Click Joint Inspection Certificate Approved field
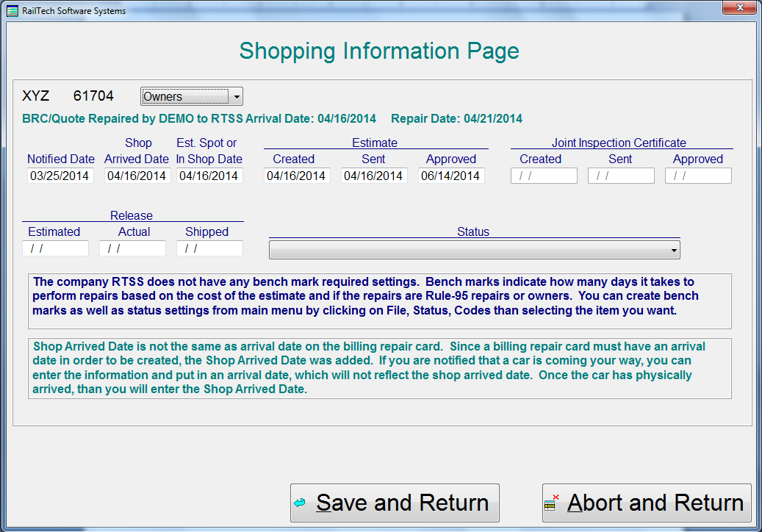 pos(698,176)
